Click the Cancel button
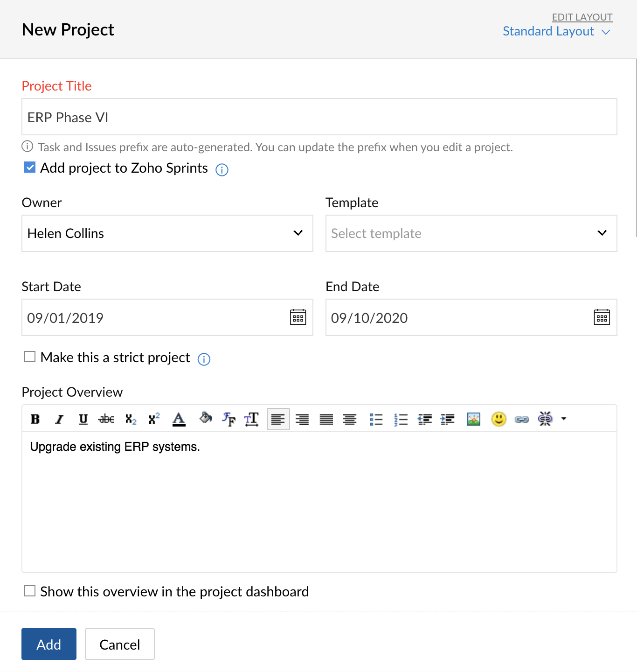Viewport: 637px width, 672px height. tap(120, 644)
